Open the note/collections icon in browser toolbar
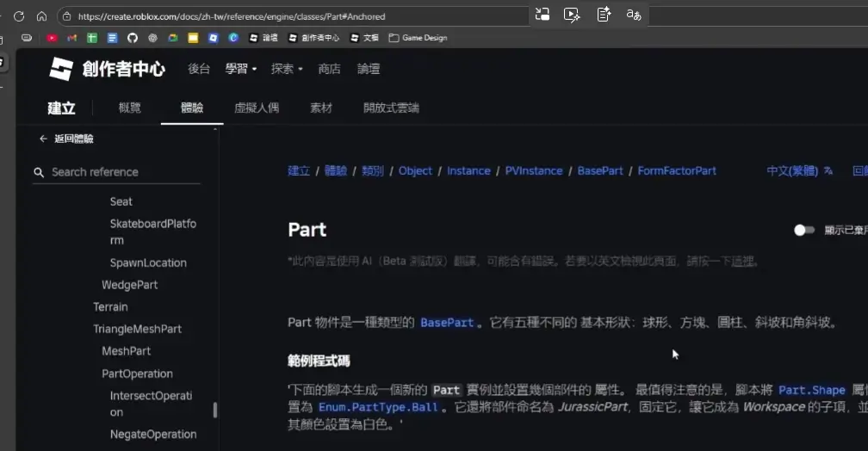The width and height of the screenshot is (868, 451). pos(604,15)
